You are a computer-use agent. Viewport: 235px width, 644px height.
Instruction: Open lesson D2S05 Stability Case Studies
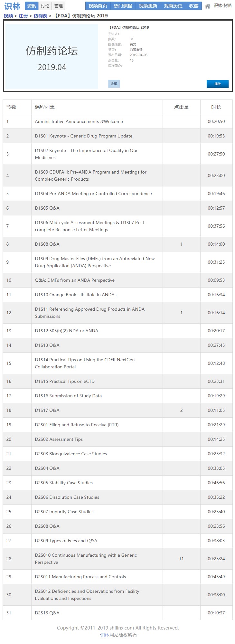tap(64, 483)
